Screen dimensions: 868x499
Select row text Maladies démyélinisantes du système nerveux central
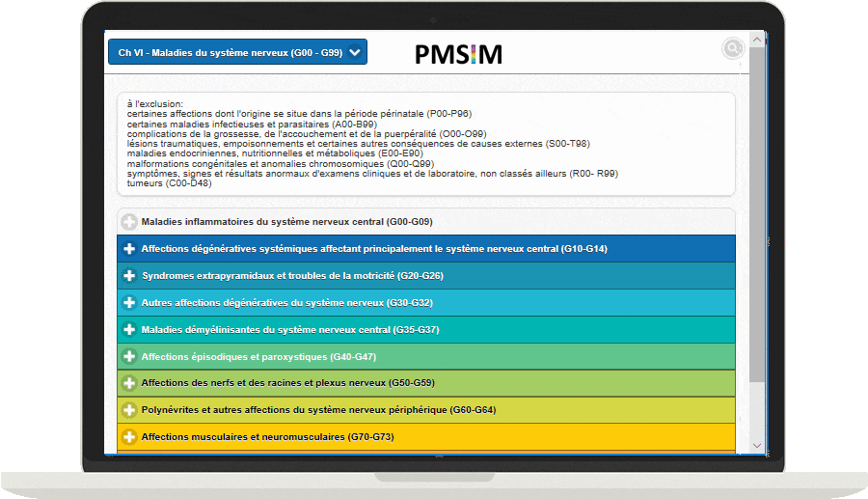[x=266, y=330]
